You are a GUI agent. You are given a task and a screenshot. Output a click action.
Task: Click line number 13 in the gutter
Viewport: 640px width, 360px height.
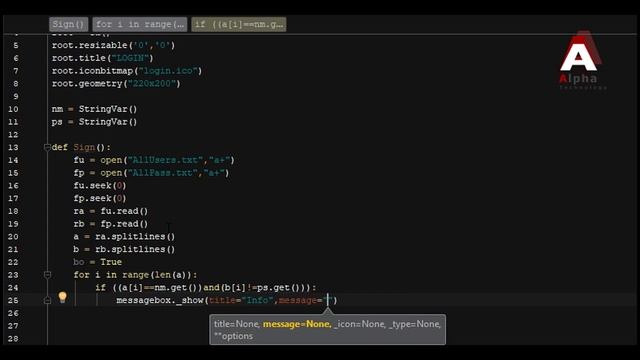tap(13, 147)
